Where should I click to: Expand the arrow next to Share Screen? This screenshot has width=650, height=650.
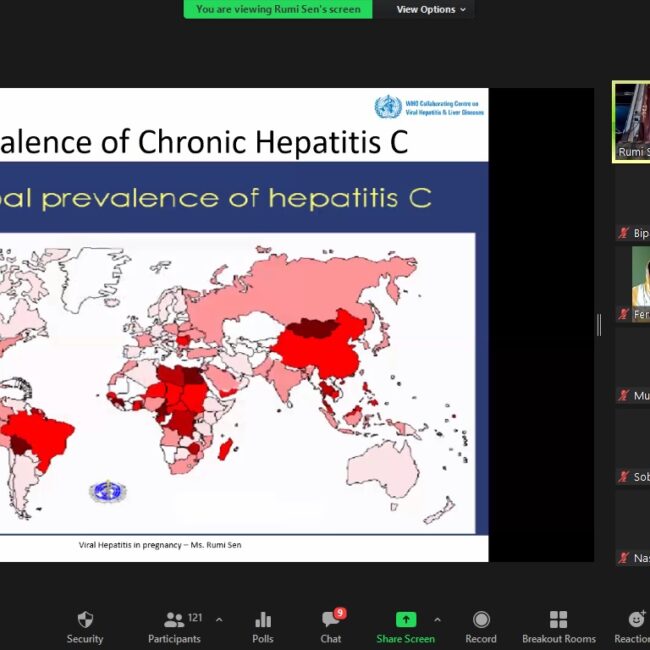coord(437,620)
